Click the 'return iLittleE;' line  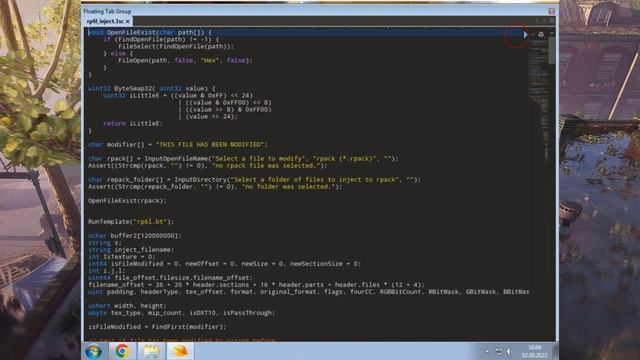click(133, 123)
